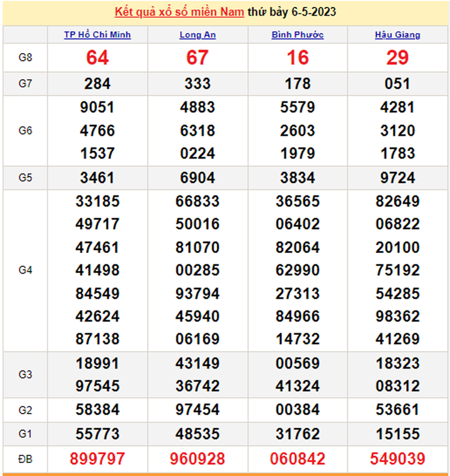The width and height of the screenshot is (450, 476).
Task: Select G5 number 9724 for Hậu Giang
Action: pyautogui.click(x=397, y=178)
